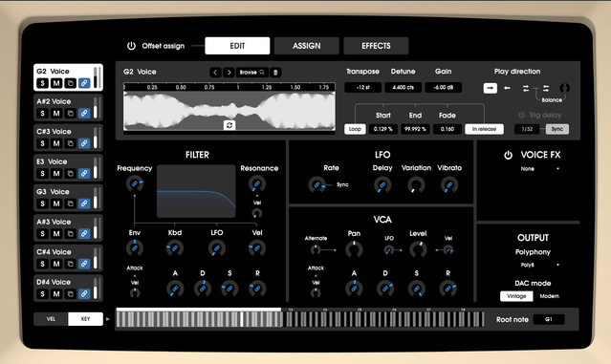Click the Transpose -12 st value field
Viewport: 611px width, 364px height.
[x=362, y=88]
